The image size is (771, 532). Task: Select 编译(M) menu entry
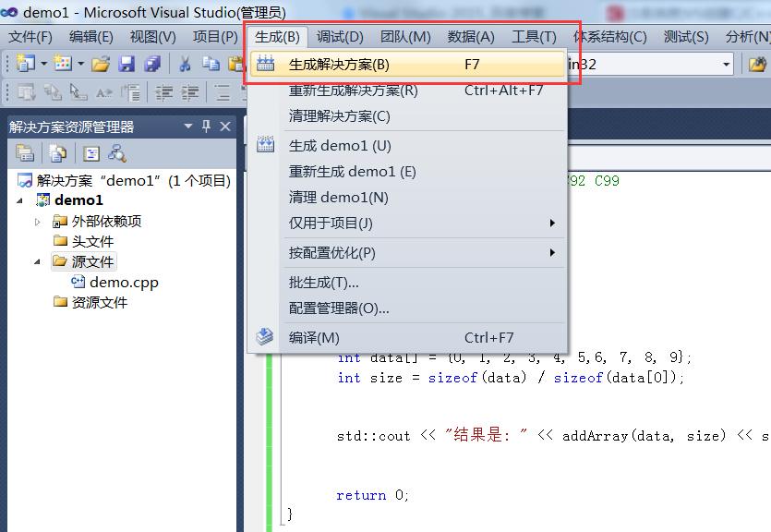coord(407,338)
